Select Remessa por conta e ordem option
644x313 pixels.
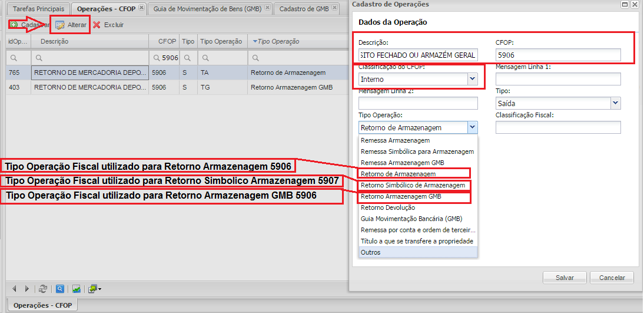point(418,230)
